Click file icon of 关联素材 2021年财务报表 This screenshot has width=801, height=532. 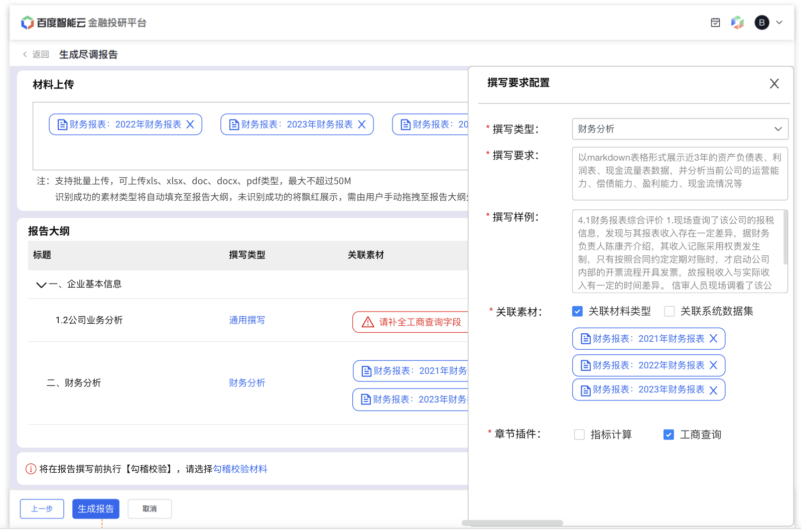[586, 339]
